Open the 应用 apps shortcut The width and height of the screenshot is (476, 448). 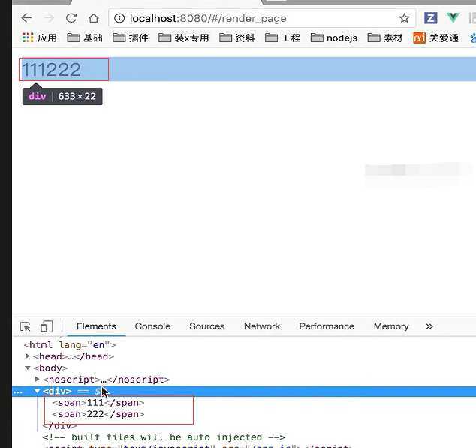[x=40, y=38]
